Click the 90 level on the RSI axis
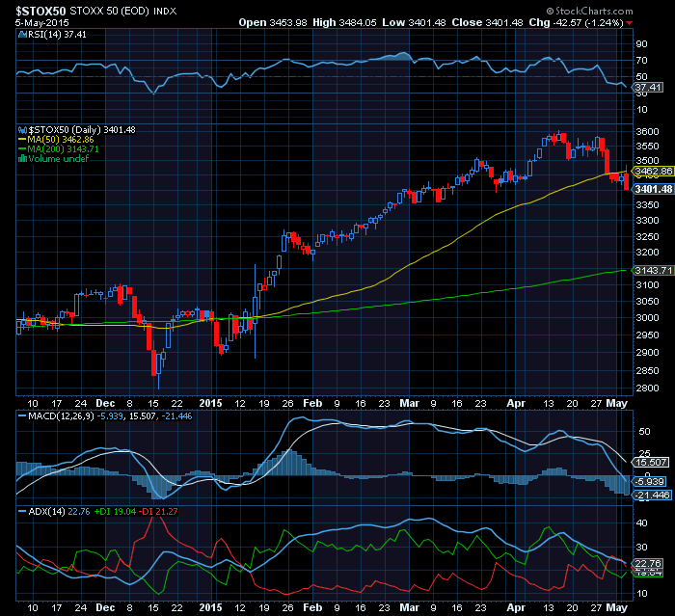Screen dimensions: 675x616 click(x=641, y=44)
